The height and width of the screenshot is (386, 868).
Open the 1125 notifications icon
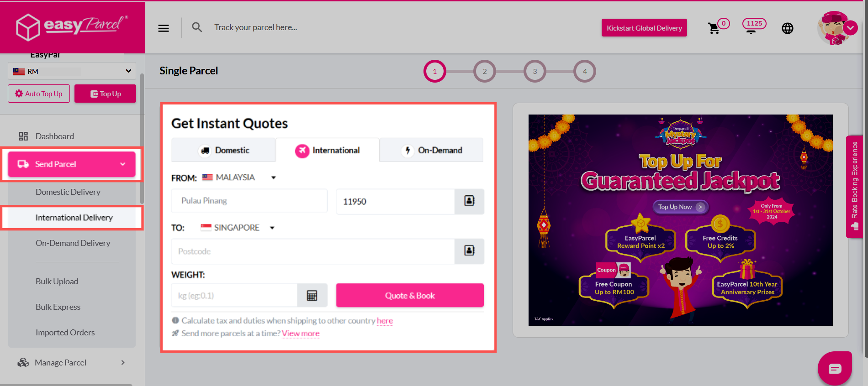tap(754, 26)
